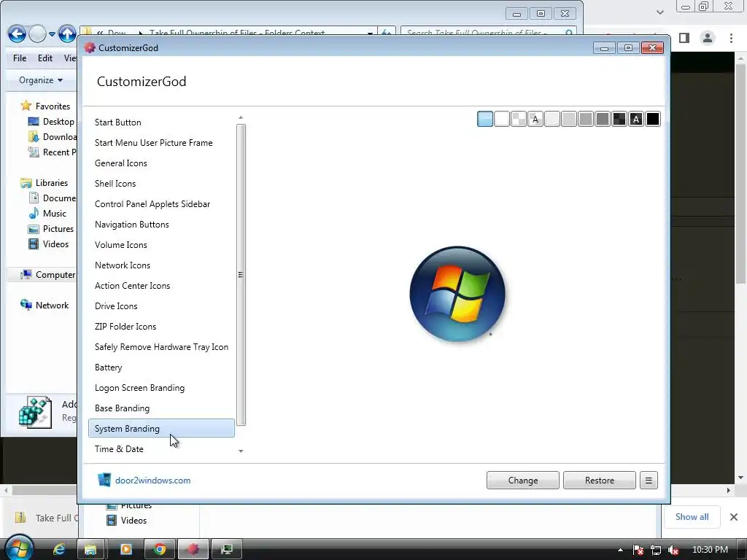
Task: Select System Branding category
Action: tap(161, 429)
